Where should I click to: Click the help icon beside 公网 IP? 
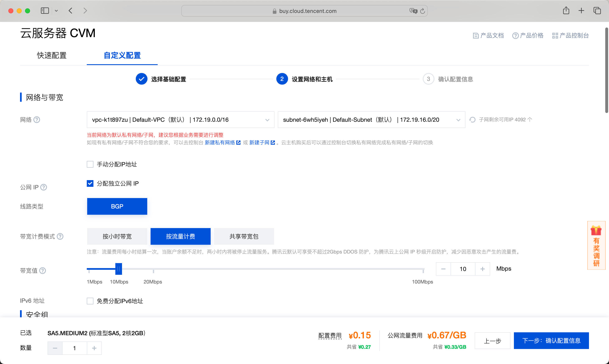pos(44,187)
